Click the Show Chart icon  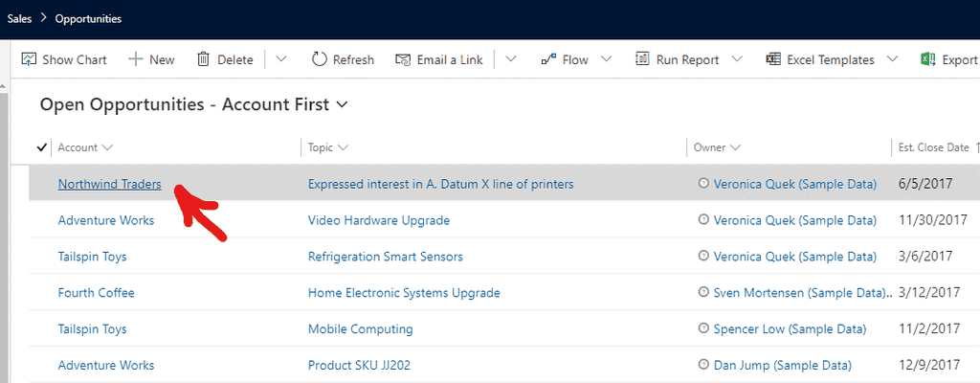29,59
